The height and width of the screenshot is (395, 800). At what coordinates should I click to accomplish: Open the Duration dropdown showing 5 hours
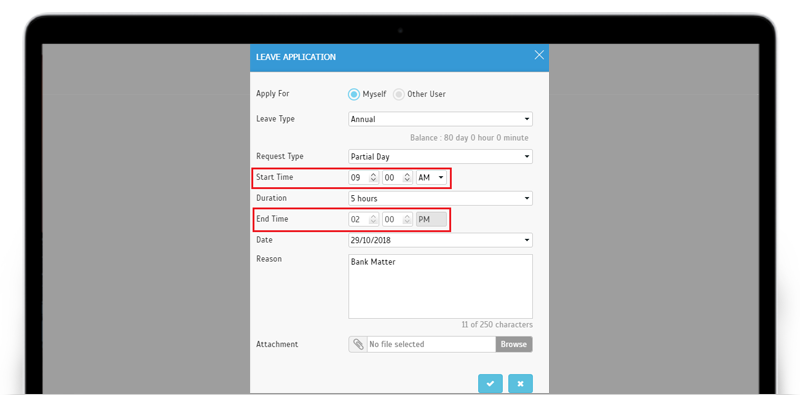tap(440, 199)
